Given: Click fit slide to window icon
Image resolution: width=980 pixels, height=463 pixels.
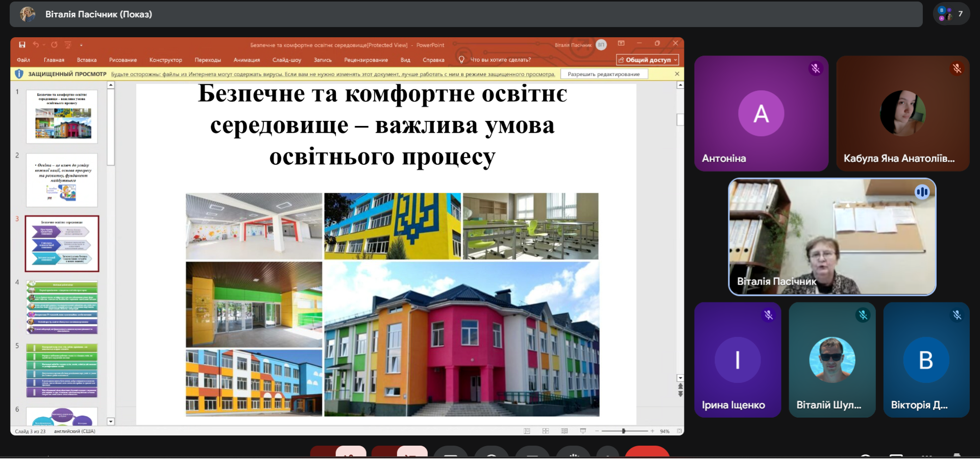Looking at the screenshot, I should (679, 431).
